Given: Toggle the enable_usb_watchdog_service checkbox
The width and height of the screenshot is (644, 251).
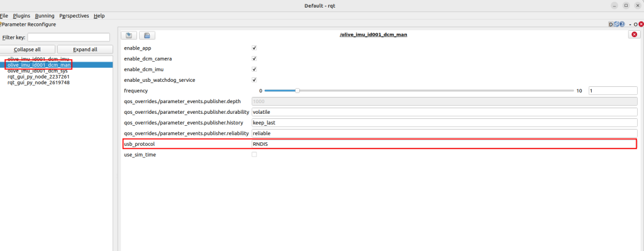Looking at the screenshot, I should coord(254,80).
